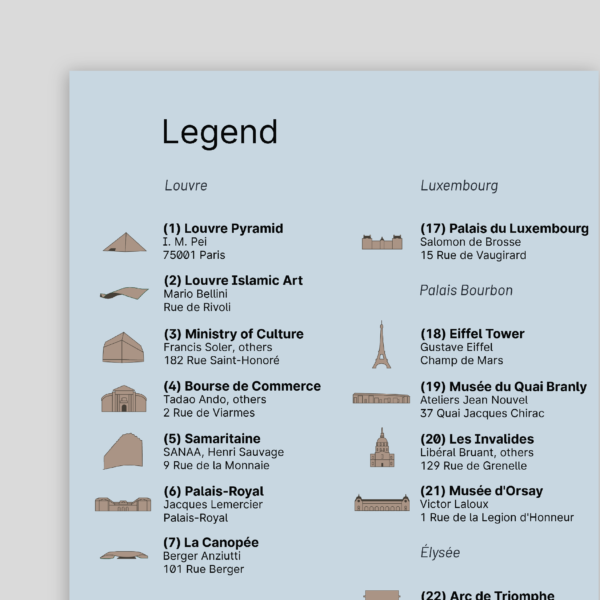600x600 pixels.
Task: Click the La Canopée canopy icon
Action: 123,555
